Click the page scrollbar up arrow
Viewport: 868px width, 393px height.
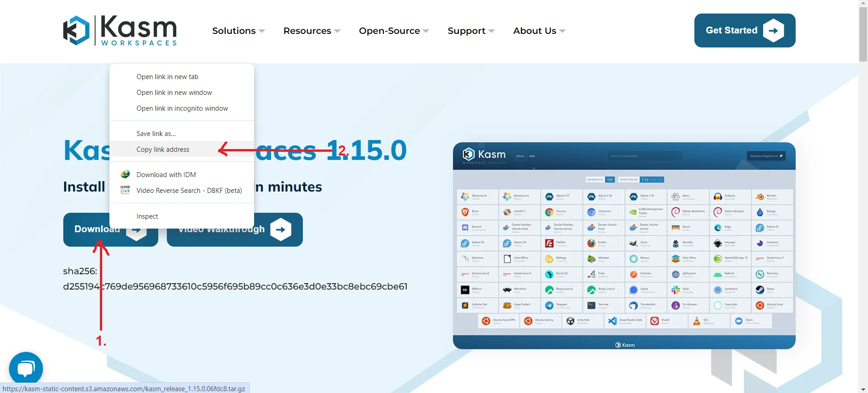pyautogui.click(x=863, y=4)
